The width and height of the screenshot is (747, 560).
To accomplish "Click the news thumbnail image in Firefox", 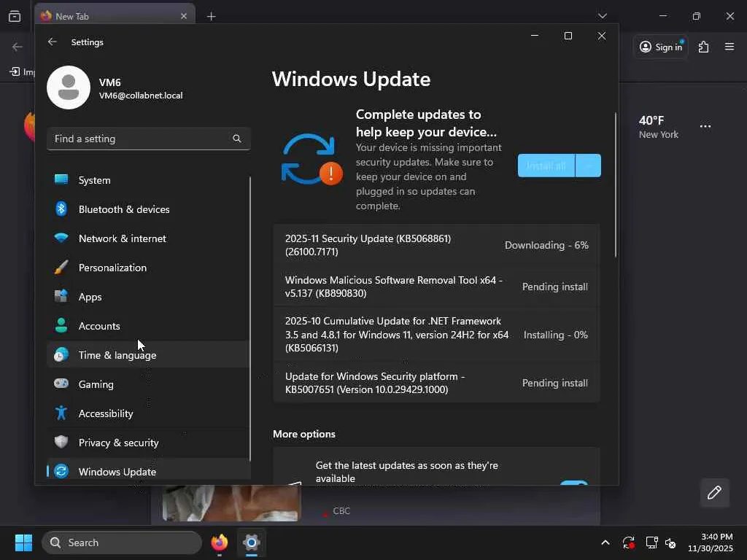I will pyautogui.click(x=231, y=503).
